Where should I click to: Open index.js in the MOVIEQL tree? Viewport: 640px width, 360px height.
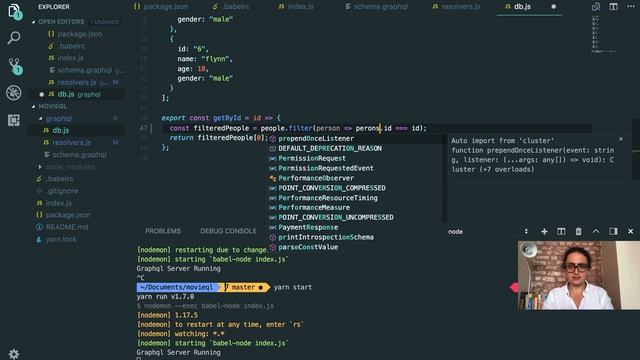click(76, 203)
